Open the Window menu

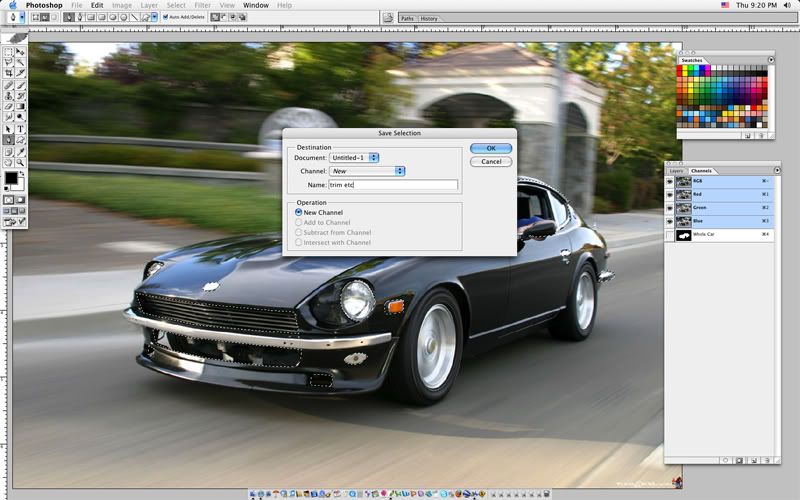click(x=255, y=5)
